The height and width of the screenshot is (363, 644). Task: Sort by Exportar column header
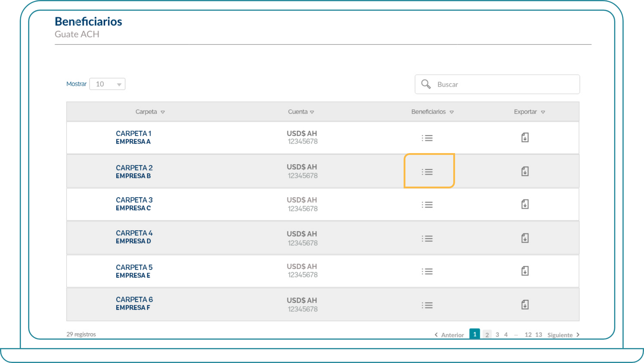[x=529, y=112]
